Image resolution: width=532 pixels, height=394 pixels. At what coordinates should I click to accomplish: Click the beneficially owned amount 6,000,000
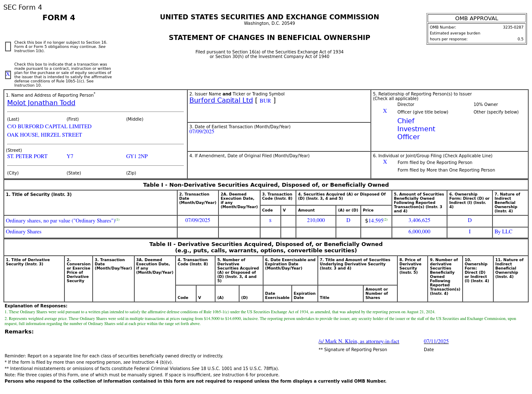coord(419,232)
